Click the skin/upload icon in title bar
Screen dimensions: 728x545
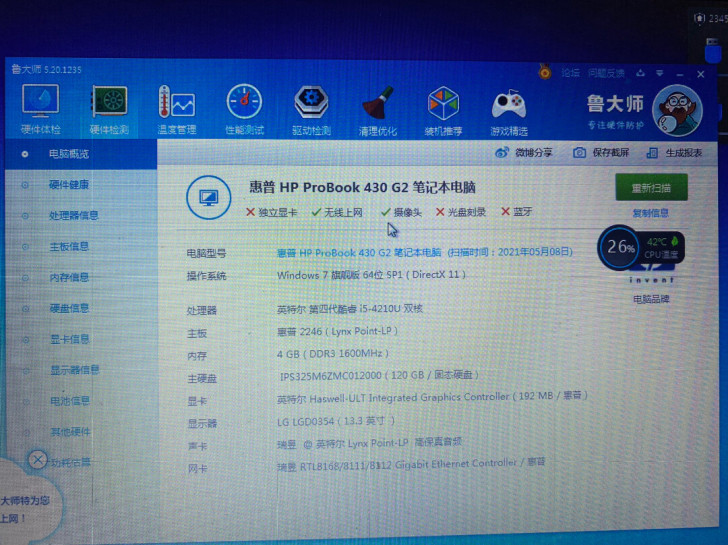(641, 73)
